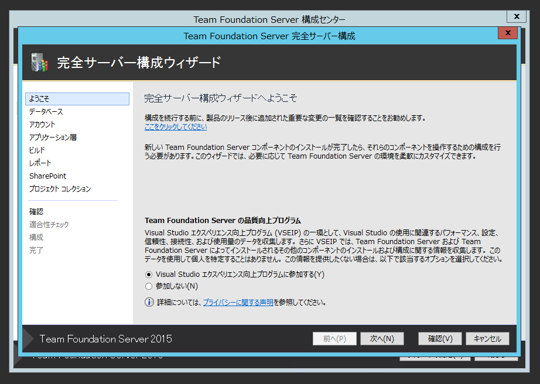Click the キャンセル button
Viewport: 540px width, 384px height.
487,339
